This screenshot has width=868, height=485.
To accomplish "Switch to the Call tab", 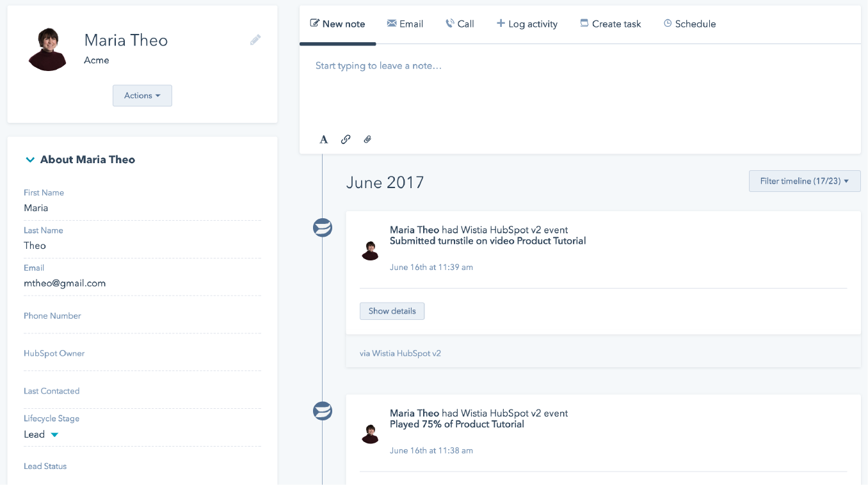I will (x=460, y=24).
